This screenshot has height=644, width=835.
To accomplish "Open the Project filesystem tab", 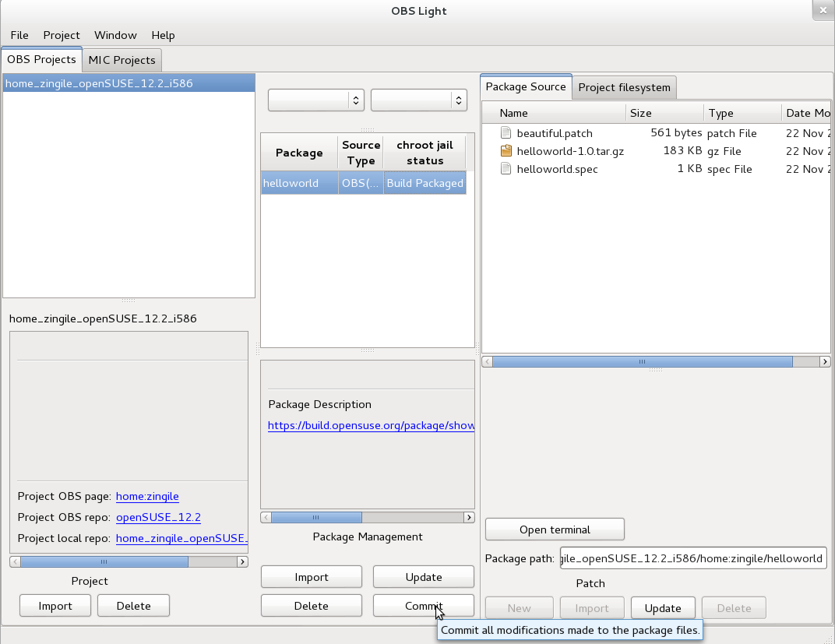I will 625,87.
